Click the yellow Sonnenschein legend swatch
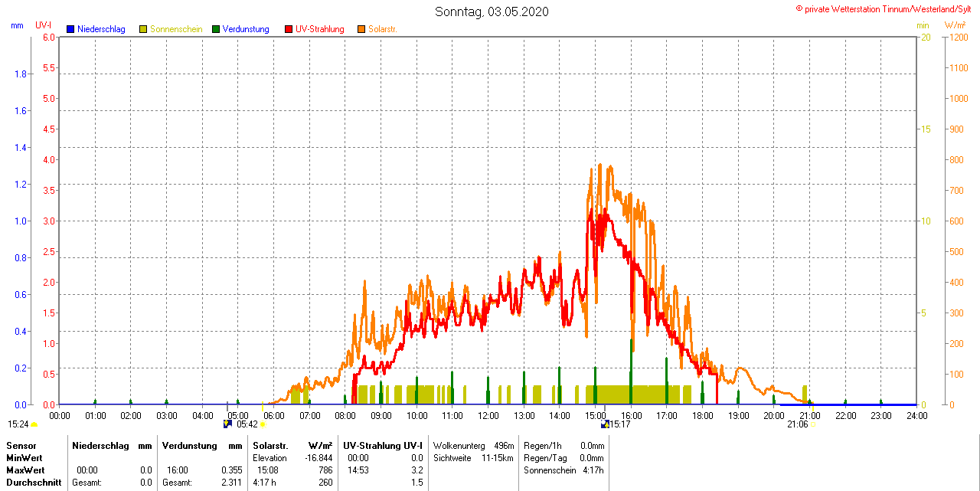Viewport: 980px width, 491px height. coord(143,29)
